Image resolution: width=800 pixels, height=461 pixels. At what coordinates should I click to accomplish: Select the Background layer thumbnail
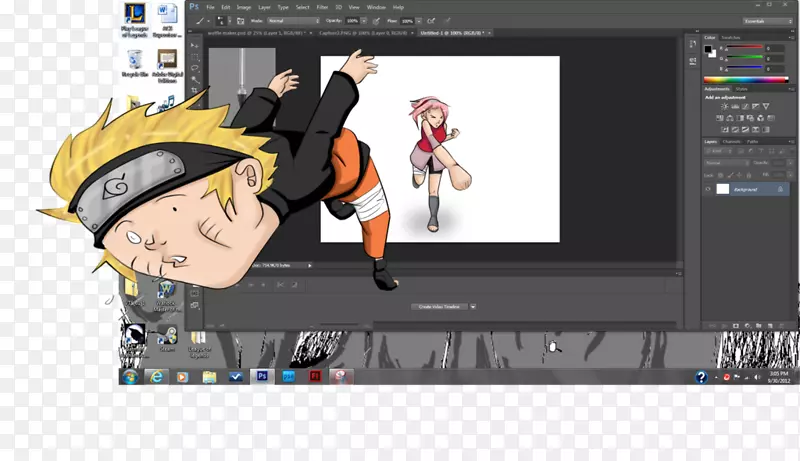(x=722, y=188)
